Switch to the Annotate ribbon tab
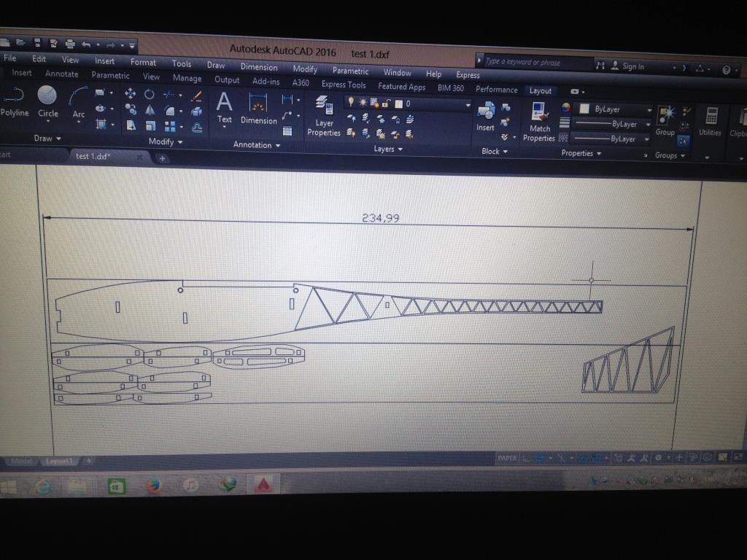The image size is (747, 560). click(x=62, y=74)
